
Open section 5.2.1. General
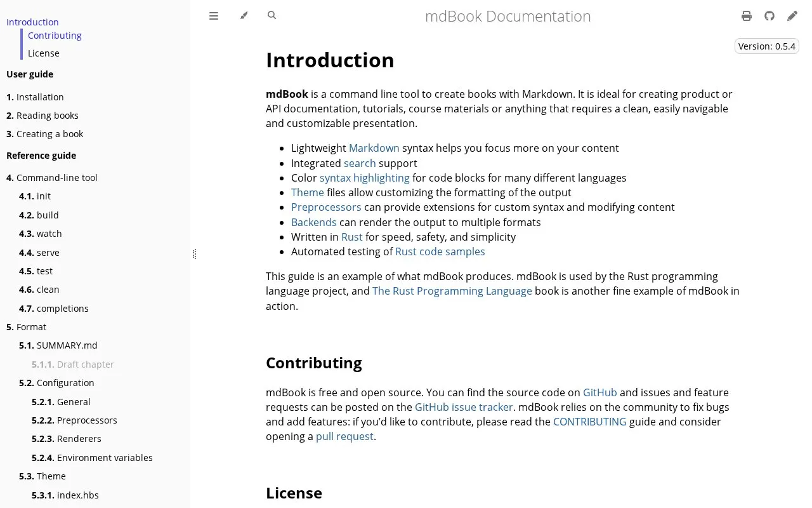coord(61,402)
